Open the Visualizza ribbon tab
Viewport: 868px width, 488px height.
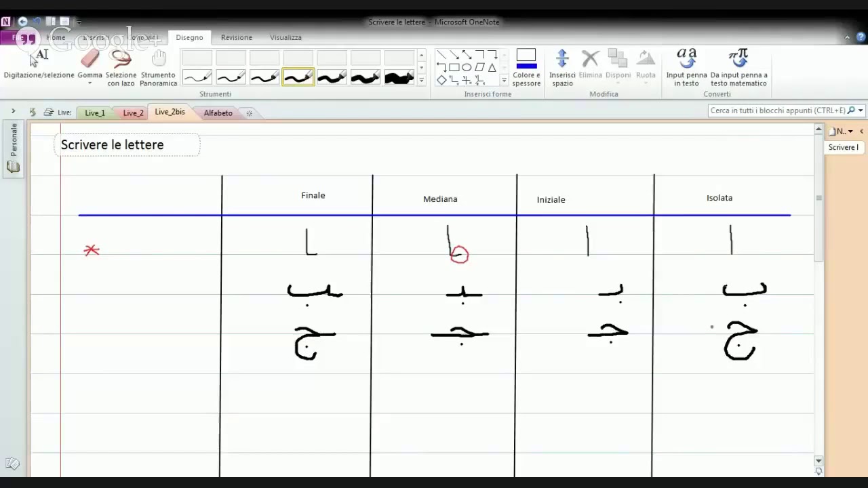(285, 37)
